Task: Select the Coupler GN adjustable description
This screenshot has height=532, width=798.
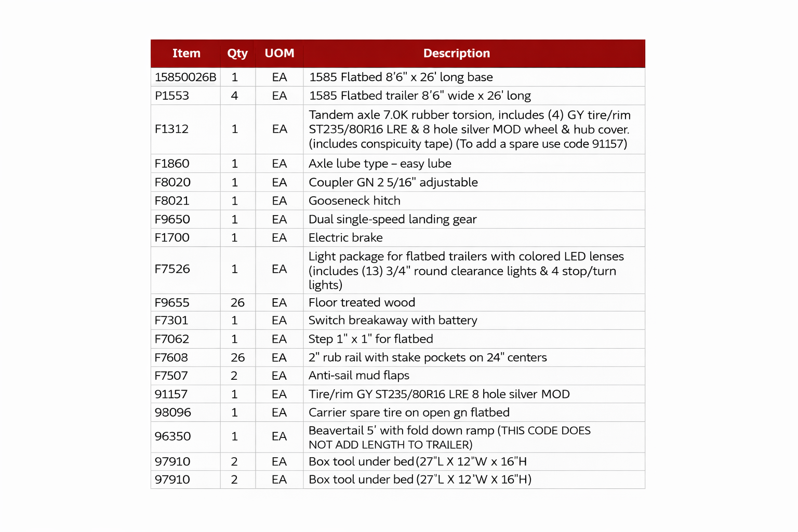Action: click(x=393, y=182)
